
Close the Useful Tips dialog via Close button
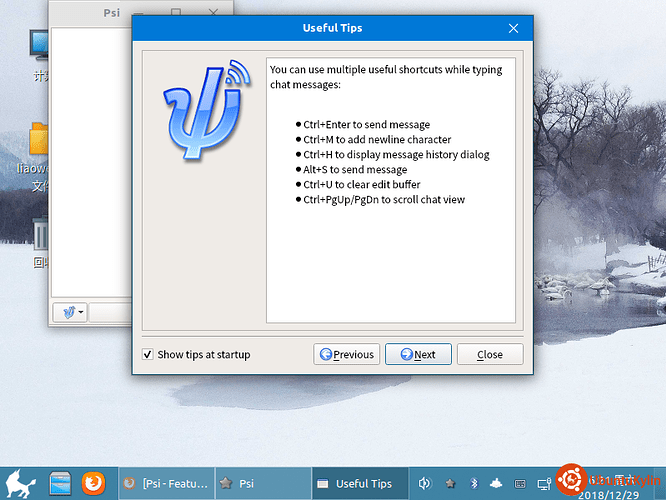(490, 354)
